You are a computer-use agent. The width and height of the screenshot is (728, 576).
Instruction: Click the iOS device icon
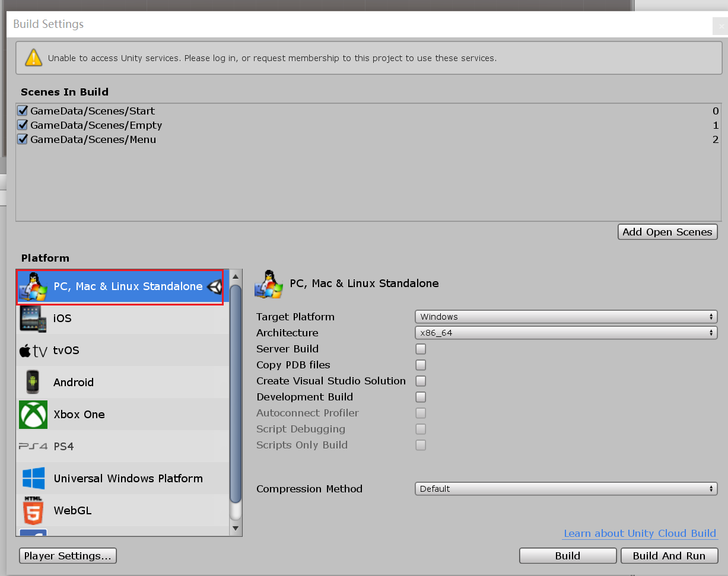point(33,319)
